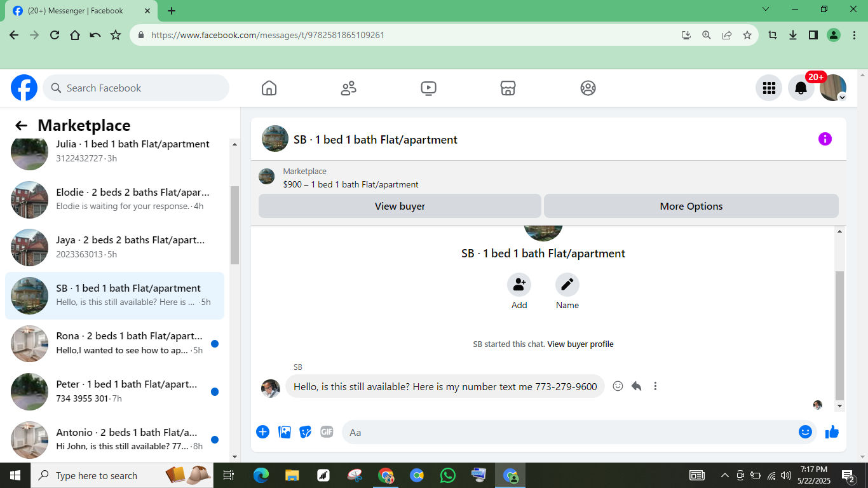Viewport: 868px width, 488px height.
Task: Open Elodie's 2 beds 2 baths conversation
Action: 114,199
